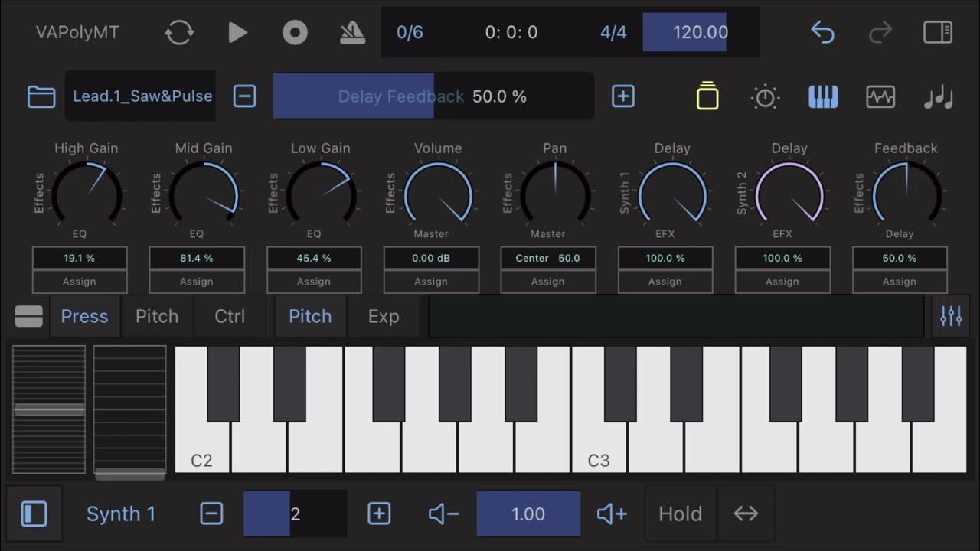Click the Synth 1 Delay knob
Viewport: 980px width, 551px height.
point(672,193)
